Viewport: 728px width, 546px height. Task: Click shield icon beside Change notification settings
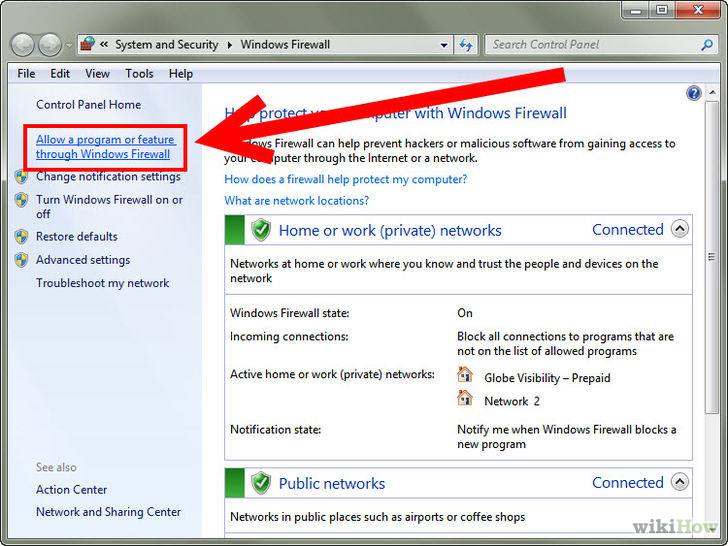pos(21,176)
